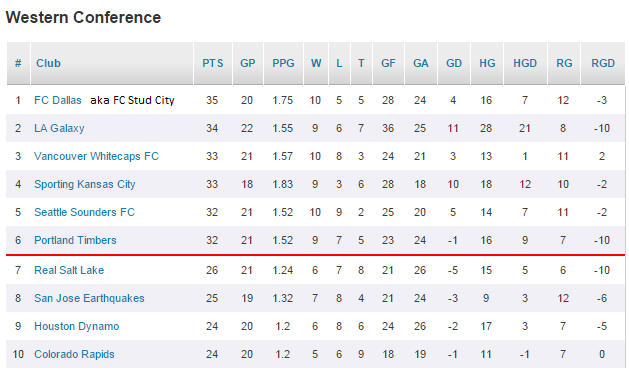The width and height of the screenshot is (629, 378).
Task: Sort standings by GD column header
Action: [454, 63]
